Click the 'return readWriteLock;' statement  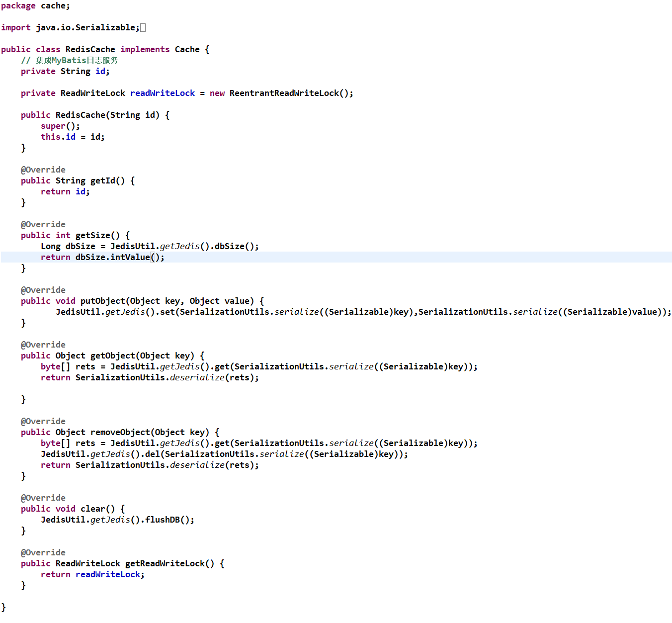point(92,575)
